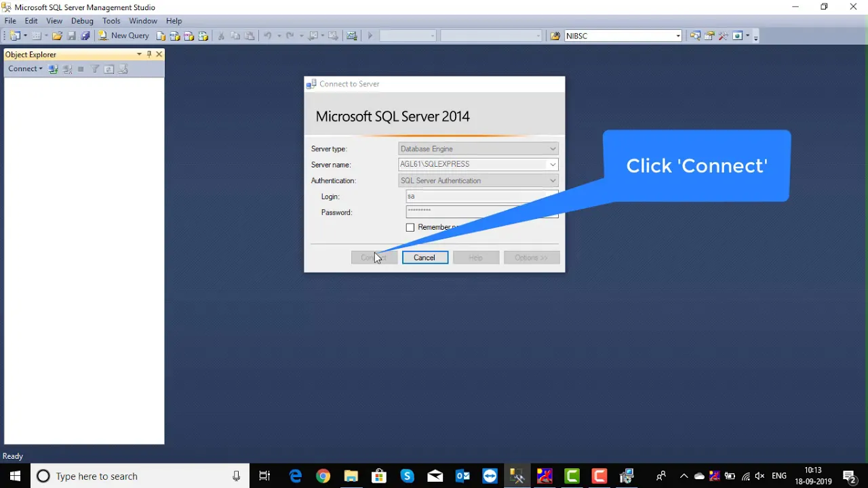Open the Server type dropdown
Viewport: 868px width, 488px height.
coord(553,149)
